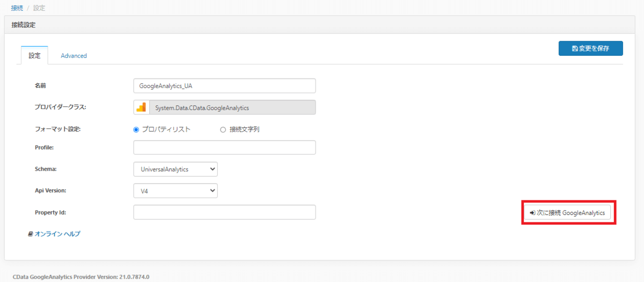644x282 pixels.
Task: Click the Schema: label
Action: 46,169
